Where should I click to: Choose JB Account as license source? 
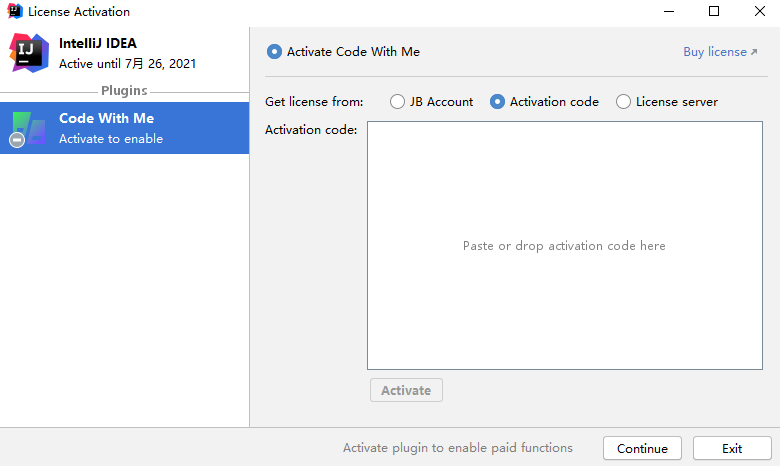[x=431, y=101]
